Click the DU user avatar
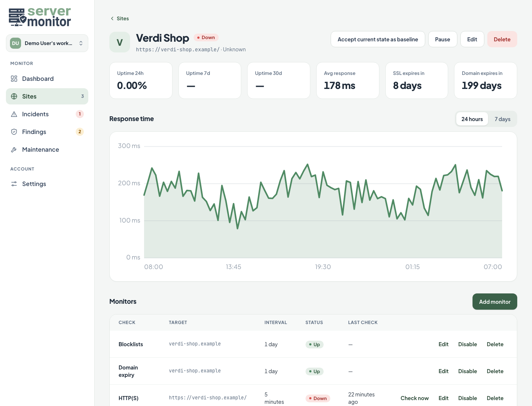Screen dimensions: 532x406 point(16,43)
